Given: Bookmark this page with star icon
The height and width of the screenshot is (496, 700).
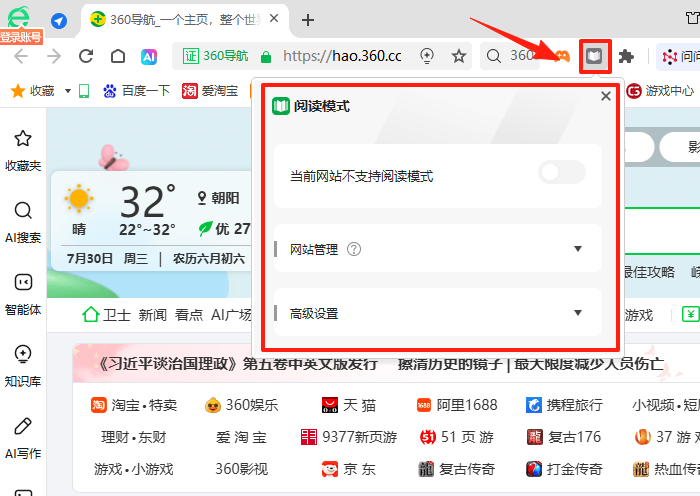Looking at the screenshot, I should (x=458, y=56).
